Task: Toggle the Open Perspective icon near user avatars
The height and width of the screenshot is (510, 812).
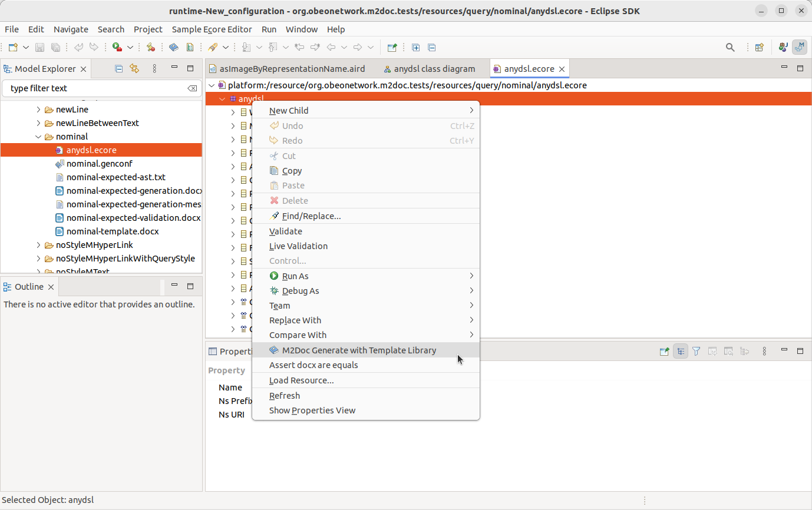Action: 759,47
